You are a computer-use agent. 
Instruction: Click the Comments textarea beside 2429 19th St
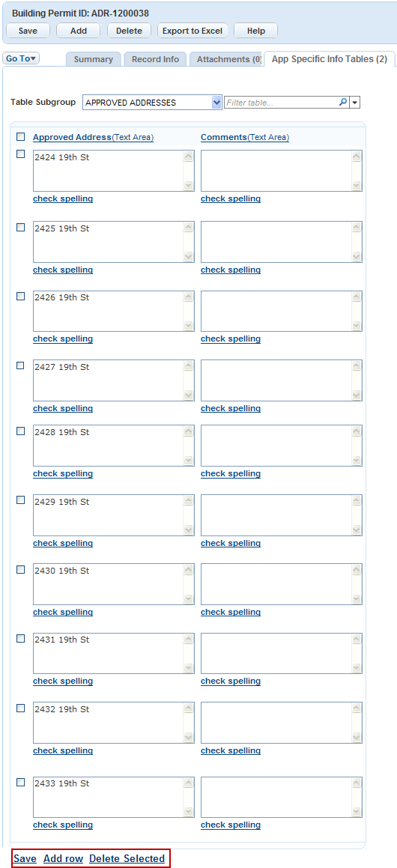[282, 515]
